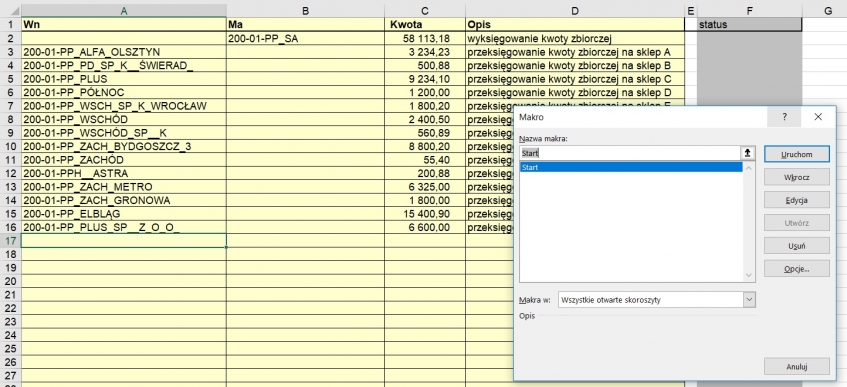
Task: Select amount cell 15 400,90
Action: click(425, 214)
